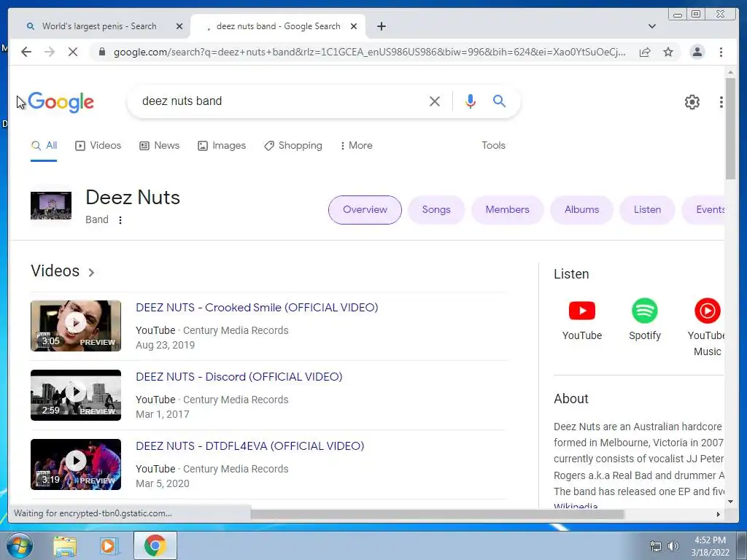
Task: Submit search with magnifier icon
Action: [499, 101]
